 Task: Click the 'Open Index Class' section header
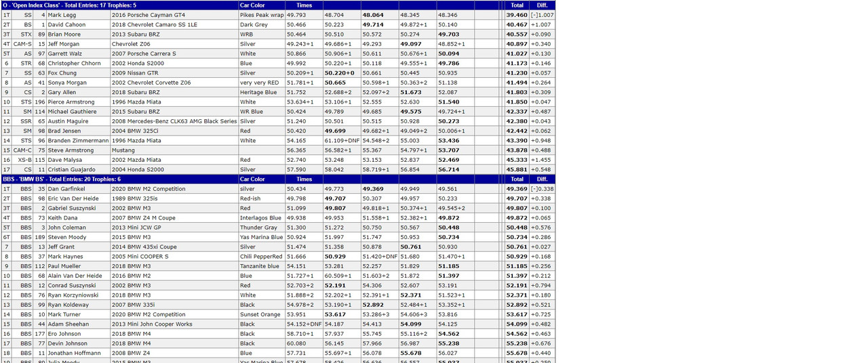(x=278, y=5)
